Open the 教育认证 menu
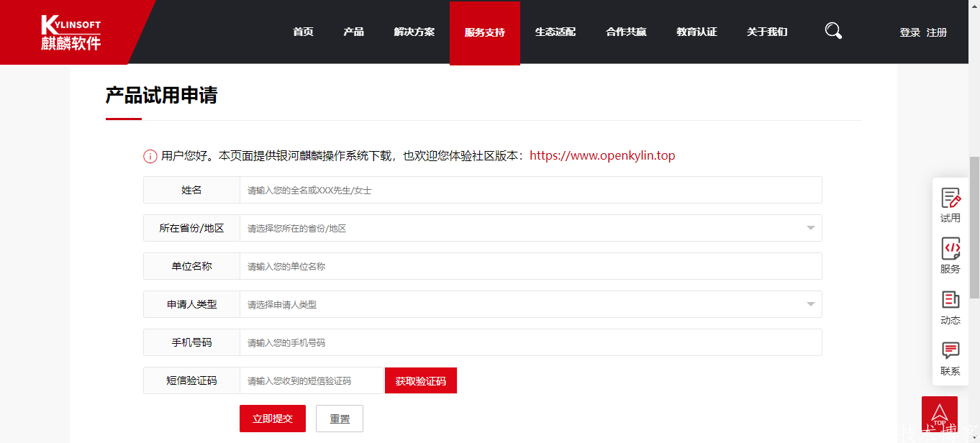The height and width of the screenshot is (443, 980). point(697,32)
